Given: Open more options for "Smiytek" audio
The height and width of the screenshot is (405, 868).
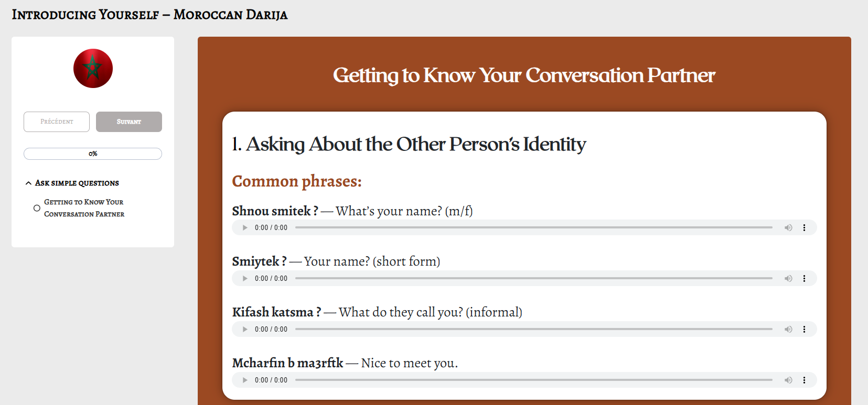Looking at the screenshot, I should click(804, 279).
